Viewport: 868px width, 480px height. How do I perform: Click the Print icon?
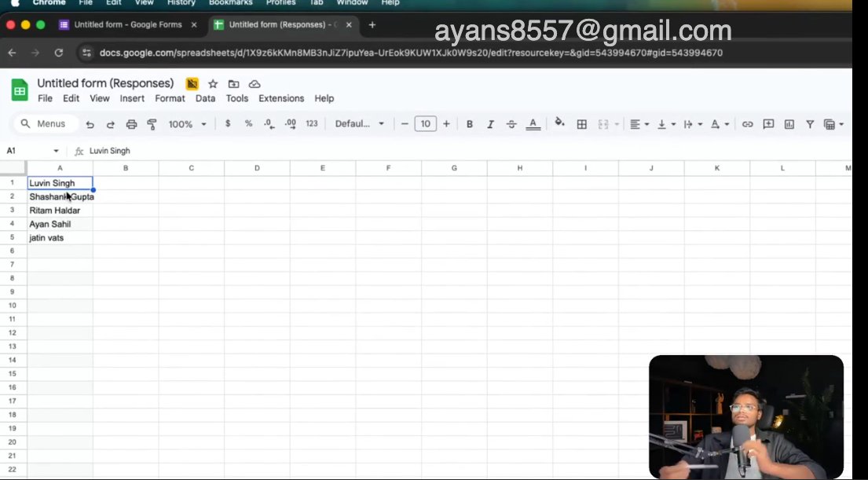tap(131, 125)
